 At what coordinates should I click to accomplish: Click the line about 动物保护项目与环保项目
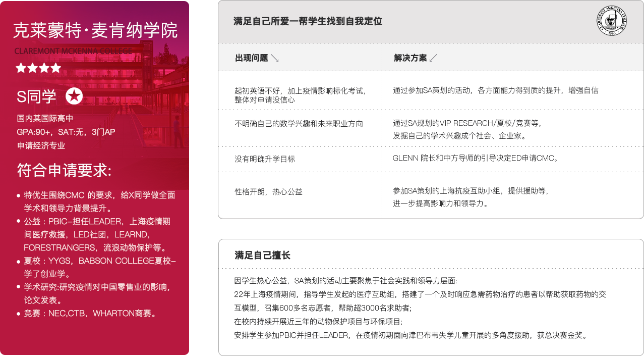tap(318, 321)
